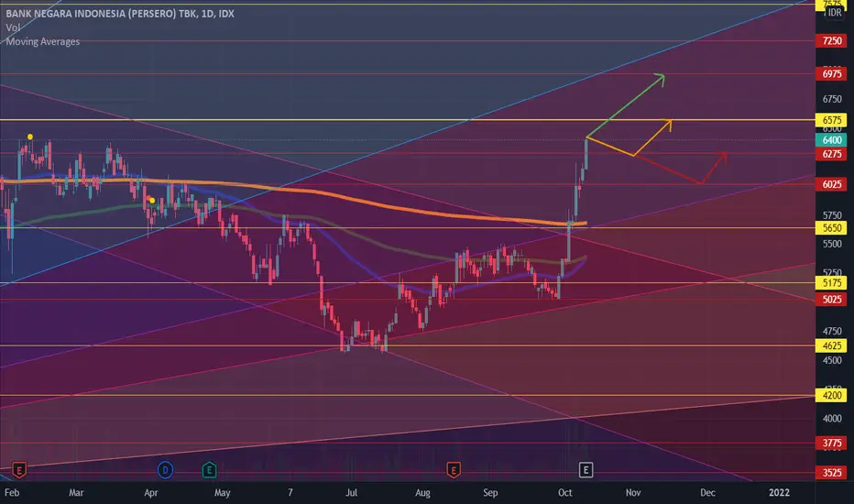The image size is (854, 504).
Task: Click the current price label 6400
Action: [831, 140]
